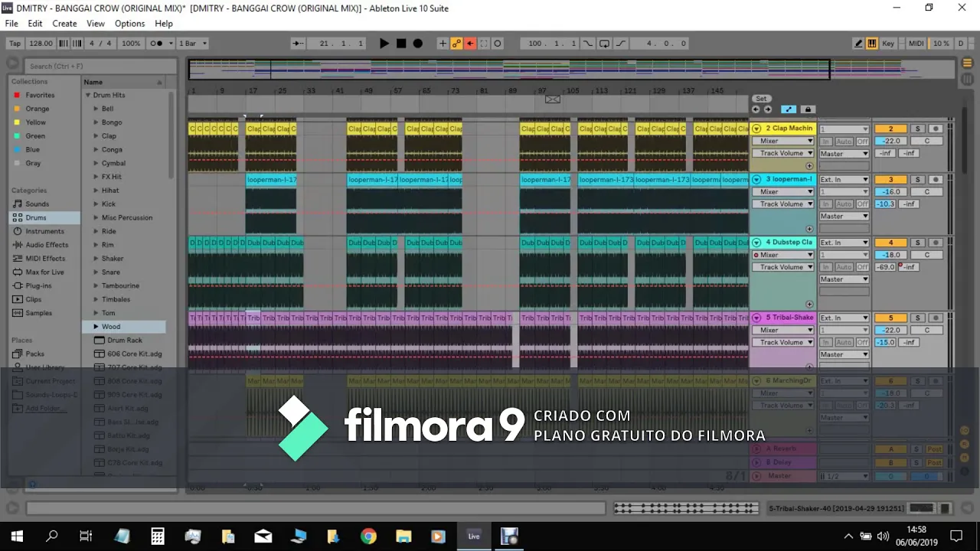
Task: Toggle the Loop switch
Action: point(604,44)
